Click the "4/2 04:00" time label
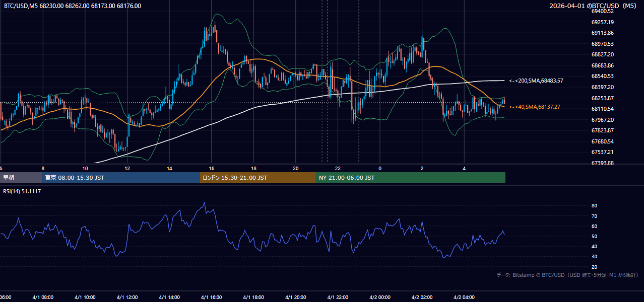This screenshot has width=644, height=302. [465, 297]
